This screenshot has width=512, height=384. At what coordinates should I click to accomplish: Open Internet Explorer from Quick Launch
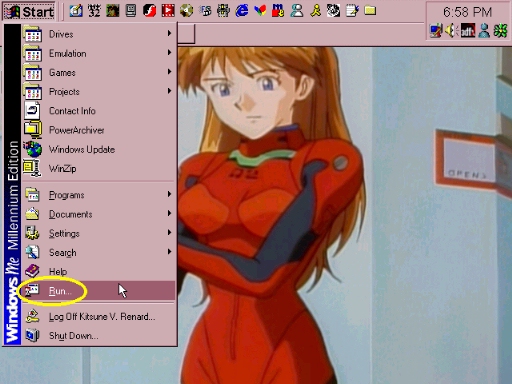pos(242,11)
